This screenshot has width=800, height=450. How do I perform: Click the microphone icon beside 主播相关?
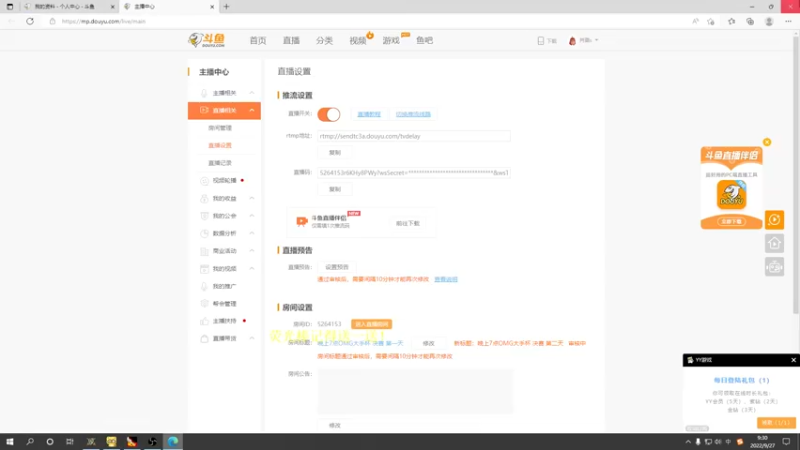coord(204,93)
